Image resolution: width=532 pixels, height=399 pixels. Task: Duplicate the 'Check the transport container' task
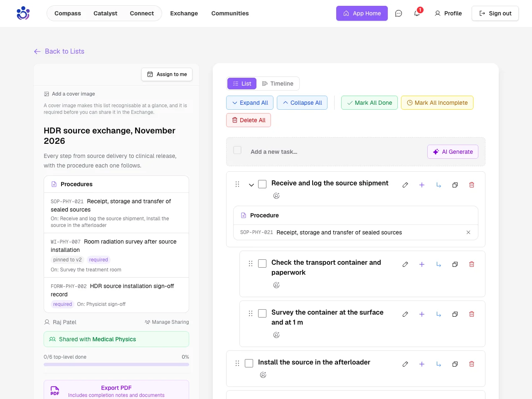(x=455, y=264)
